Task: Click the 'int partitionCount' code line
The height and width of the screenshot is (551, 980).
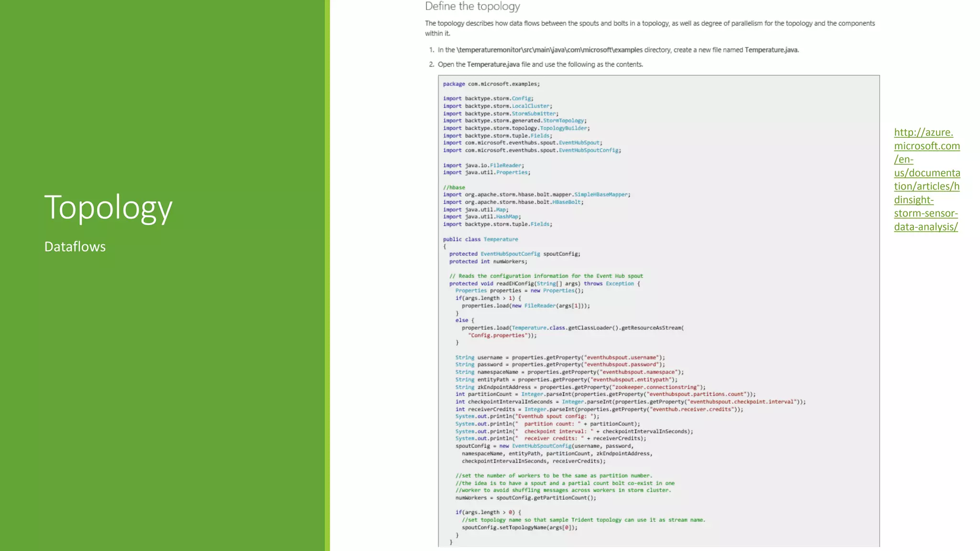Action: (605, 394)
